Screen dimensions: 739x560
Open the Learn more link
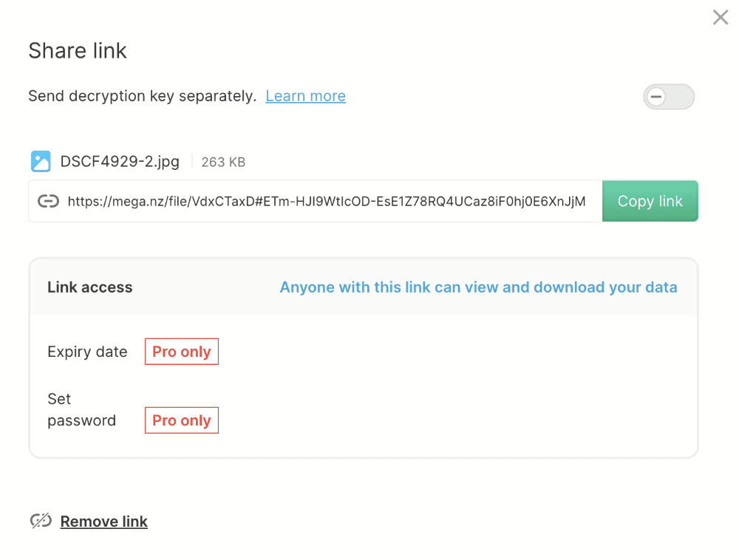pyautogui.click(x=305, y=95)
